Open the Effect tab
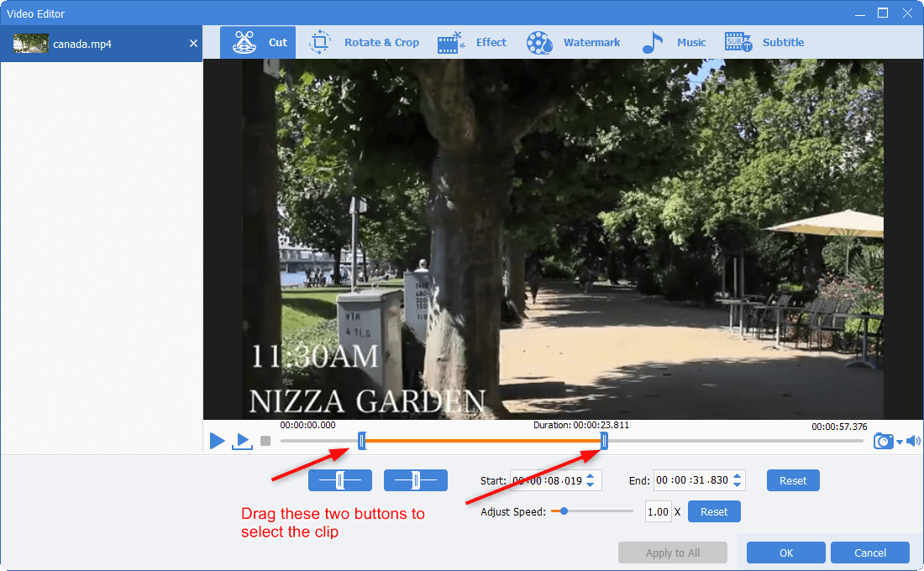Screen dimensions: 924x571 (x=472, y=42)
